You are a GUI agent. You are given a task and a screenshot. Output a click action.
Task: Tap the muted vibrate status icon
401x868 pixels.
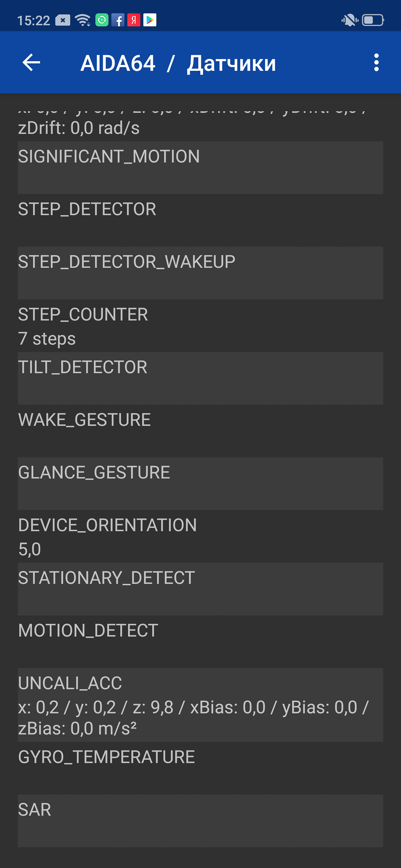pyautogui.click(x=350, y=20)
